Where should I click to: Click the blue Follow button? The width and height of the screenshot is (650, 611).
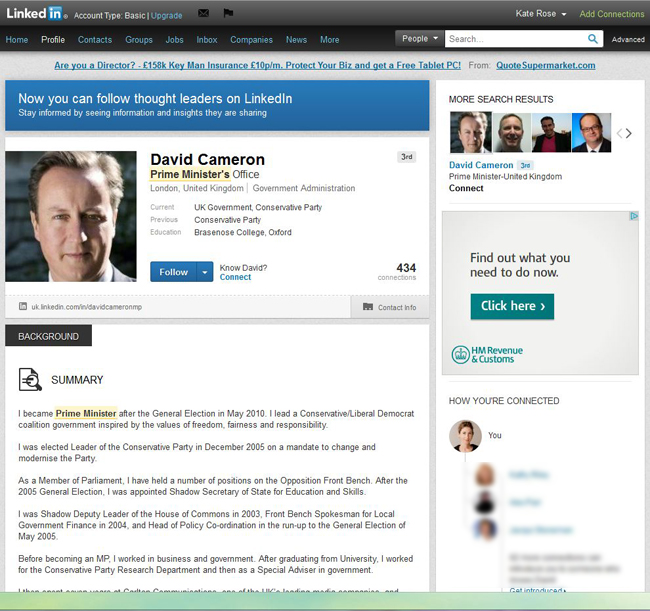point(173,272)
